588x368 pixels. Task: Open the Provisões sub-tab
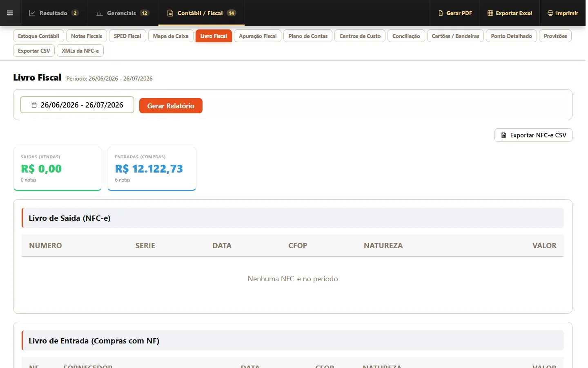click(x=555, y=36)
